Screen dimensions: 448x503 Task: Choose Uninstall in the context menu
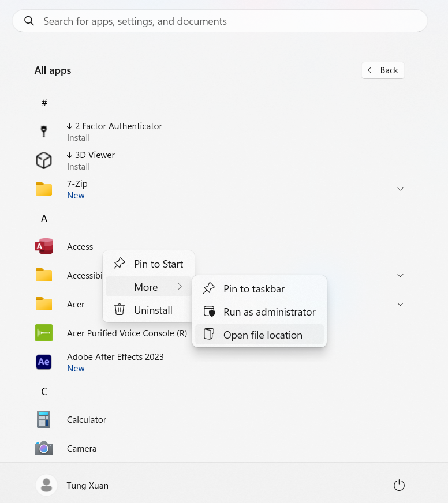coord(149,310)
